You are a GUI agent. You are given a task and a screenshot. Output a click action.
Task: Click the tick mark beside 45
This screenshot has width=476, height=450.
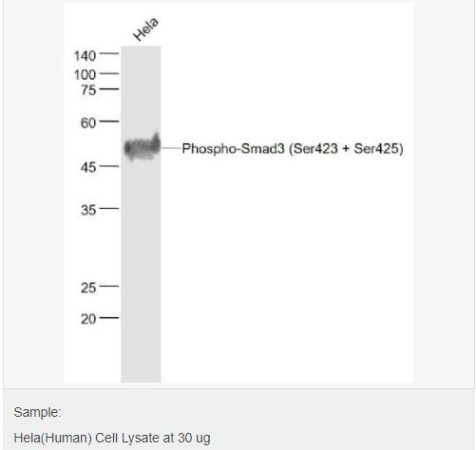pos(109,166)
